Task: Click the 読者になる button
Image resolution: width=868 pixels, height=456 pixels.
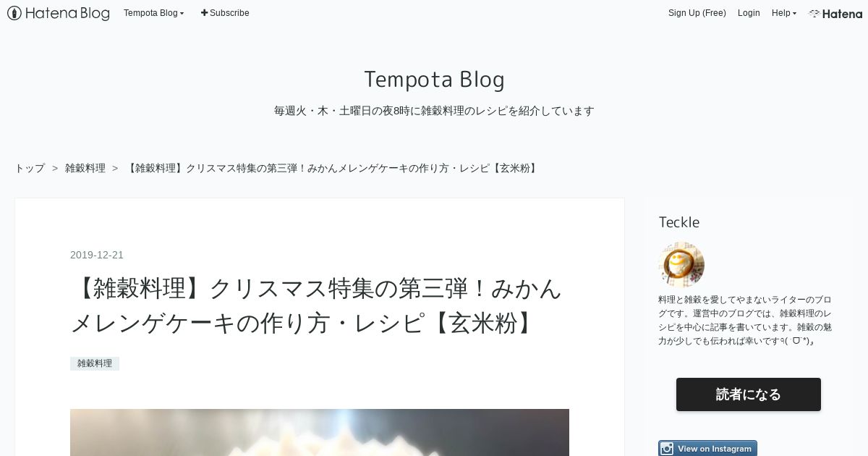Action: (x=749, y=394)
